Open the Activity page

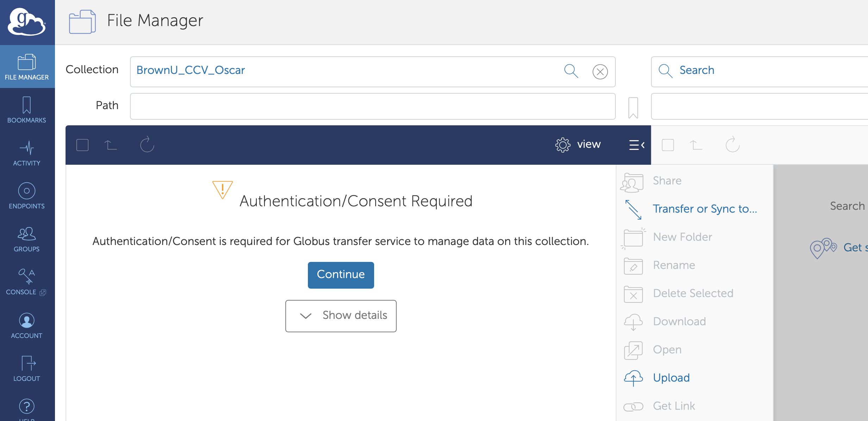27,153
